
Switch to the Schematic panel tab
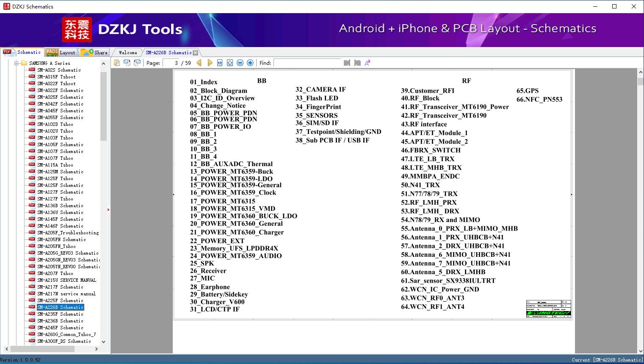coord(22,52)
